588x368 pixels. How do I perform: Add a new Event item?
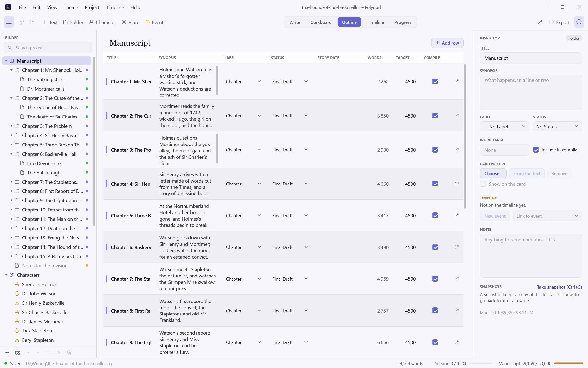155,22
